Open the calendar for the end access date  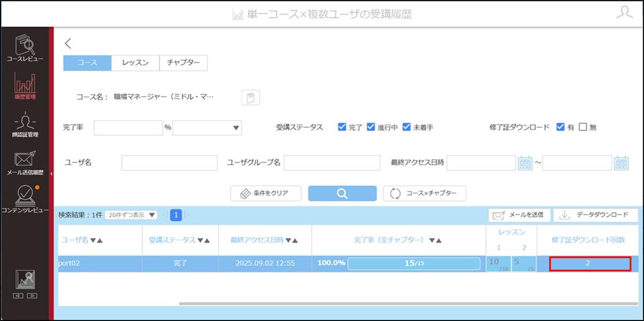coord(621,163)
